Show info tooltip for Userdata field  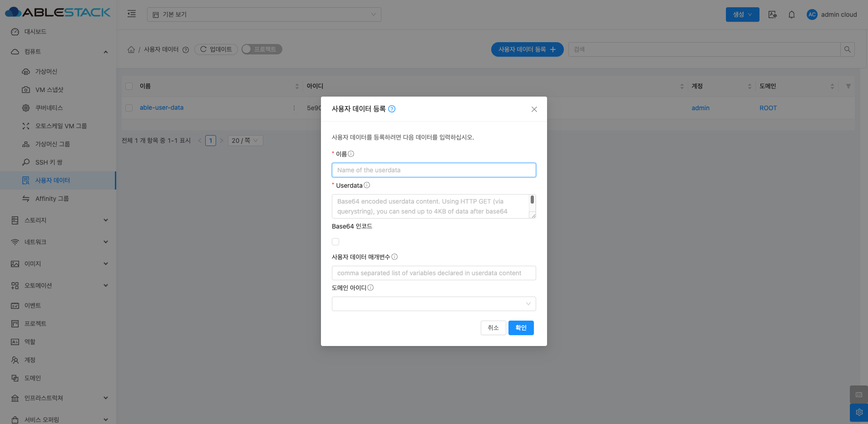pyautogui.click(x=367, y=185)
